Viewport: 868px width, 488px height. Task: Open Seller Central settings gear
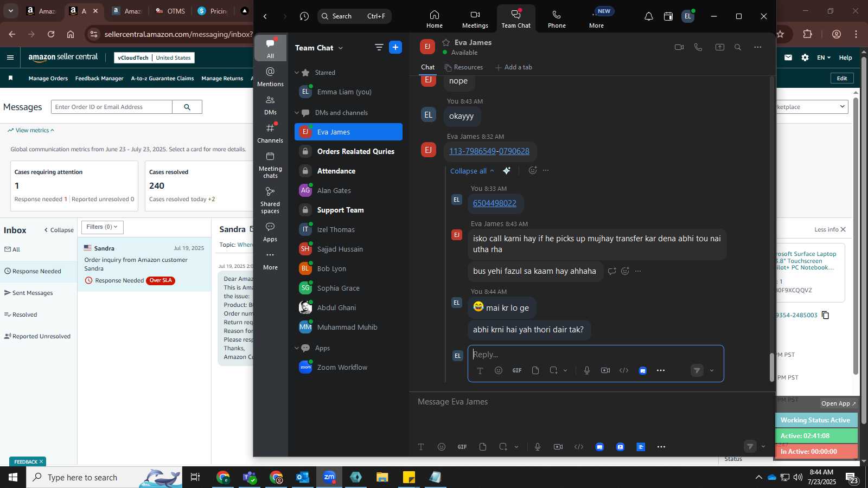805,57
